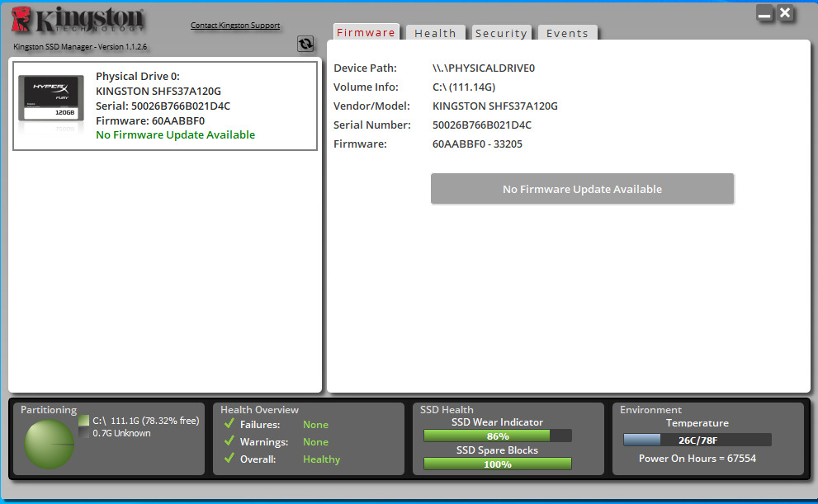Click the Serial Number value in details
The width and height of the screenshot is (818, 504).
482,125
